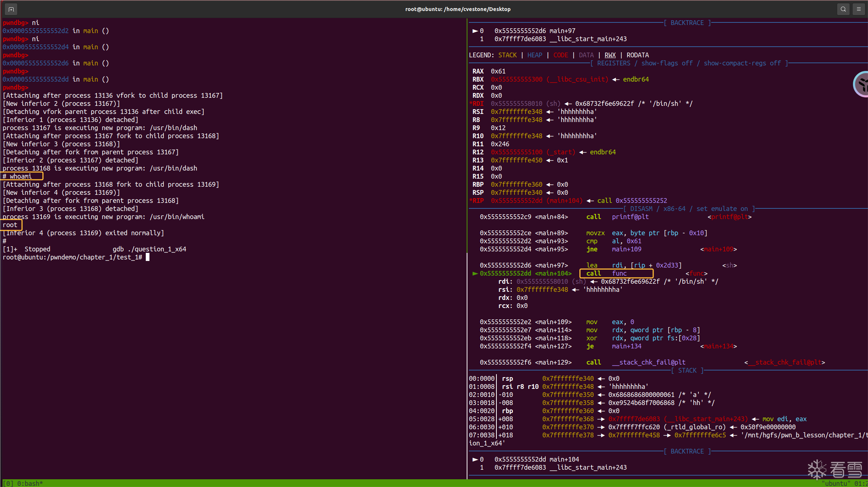Click the highlighted root output text

click(x=10, y=225)
